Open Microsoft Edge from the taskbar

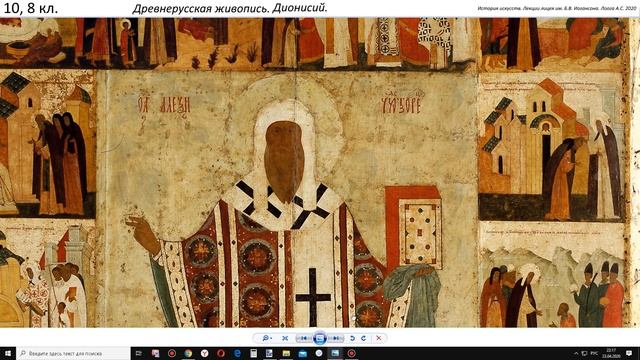pos(237,353)
